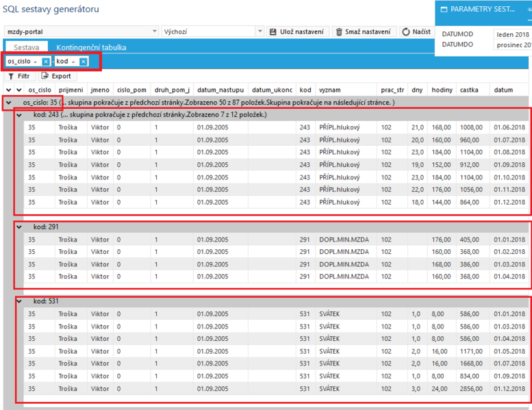Select hodiny 152,00 cell
The width and height of the screenshot is (532, 410).
pyautogui.click(x=442, y=165)
